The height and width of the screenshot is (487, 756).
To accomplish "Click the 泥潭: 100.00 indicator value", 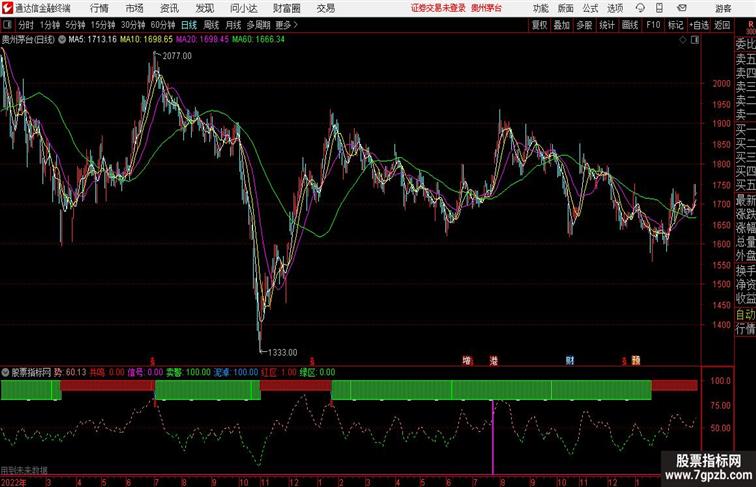I will pyautogui.click(x=236, y=372).
